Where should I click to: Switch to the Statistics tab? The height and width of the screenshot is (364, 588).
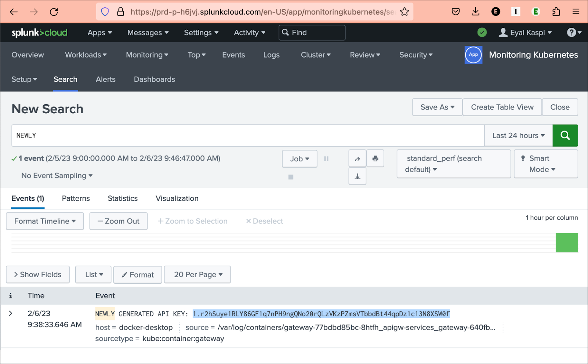coord(122,198)
